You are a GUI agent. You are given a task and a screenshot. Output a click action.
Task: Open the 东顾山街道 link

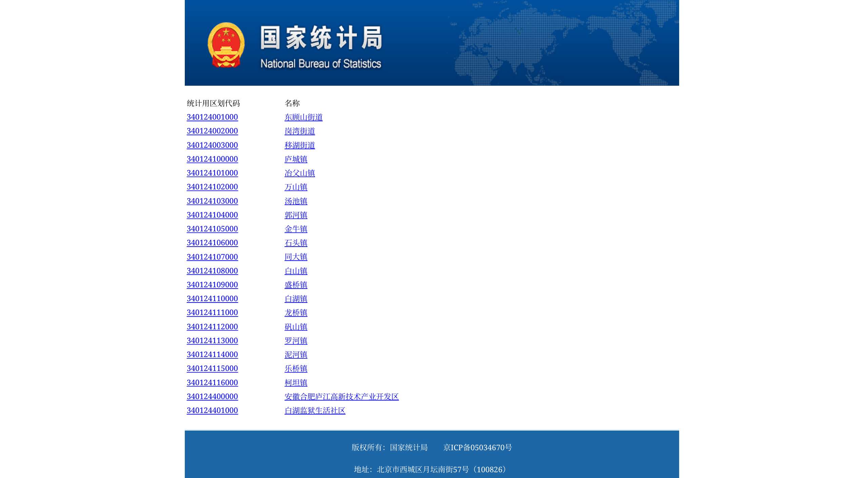(x=303, y=117)
